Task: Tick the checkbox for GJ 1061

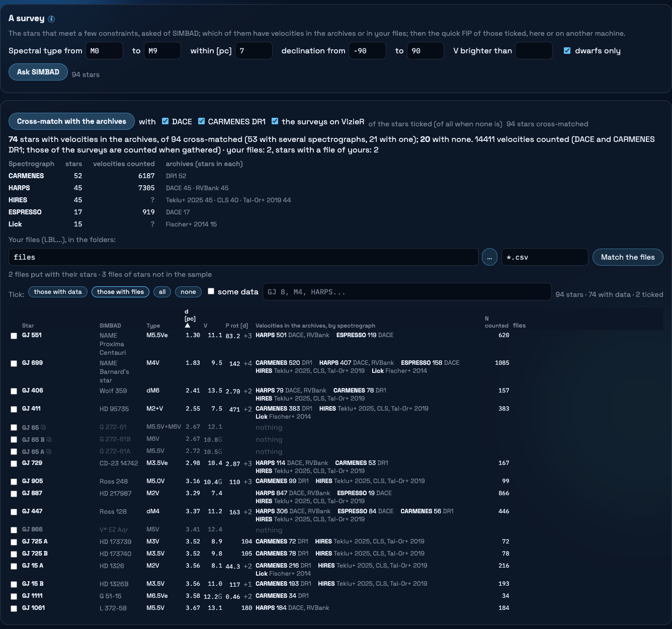Action: click(14, 608)
